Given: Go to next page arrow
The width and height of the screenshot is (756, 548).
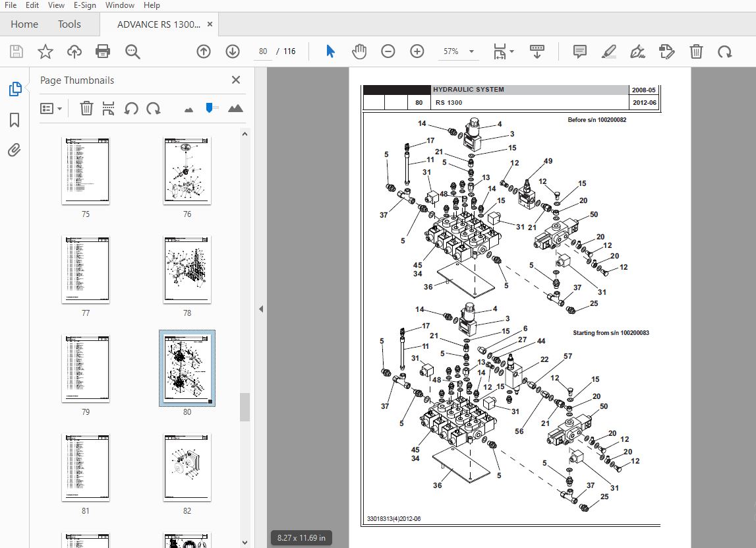Looking at the screenshot, I should (x=233, y=51).
